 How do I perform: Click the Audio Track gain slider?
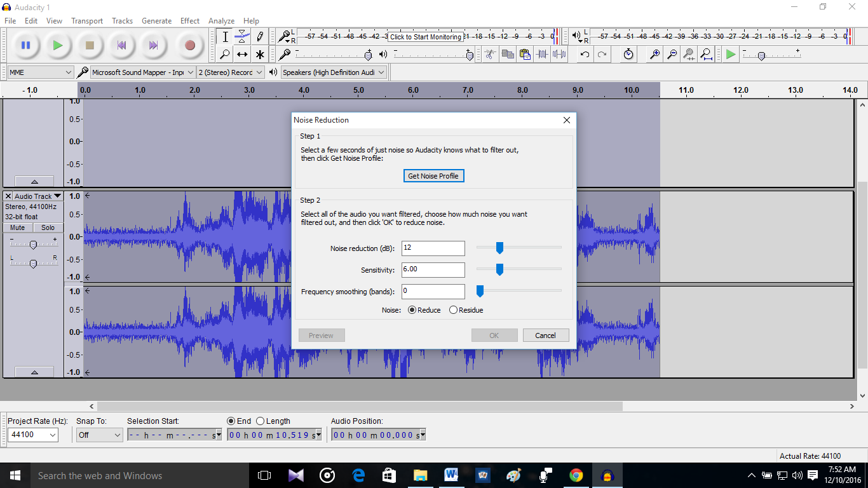[33, 244]
